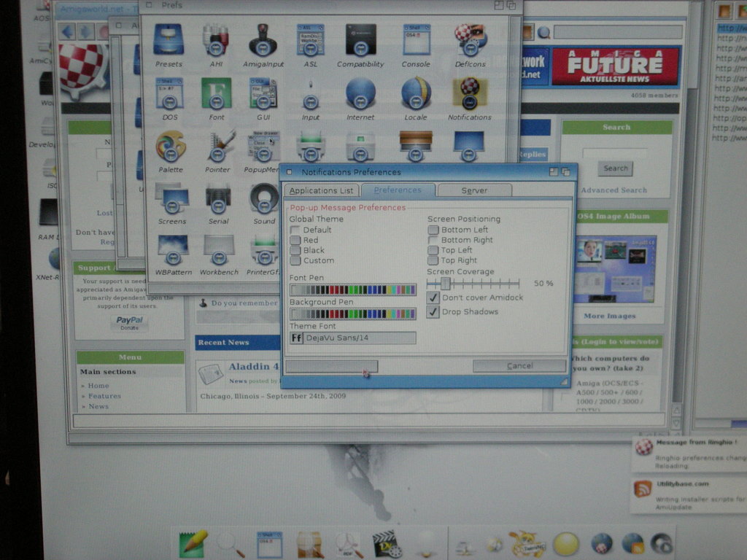Pick a color from the Font Pen palette
Screen dimensions: 747x560
353,289
